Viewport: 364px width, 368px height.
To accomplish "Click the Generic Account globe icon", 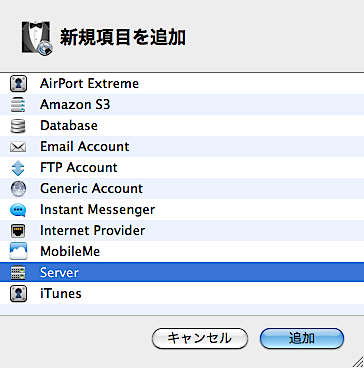I will (x=18, y=189).
